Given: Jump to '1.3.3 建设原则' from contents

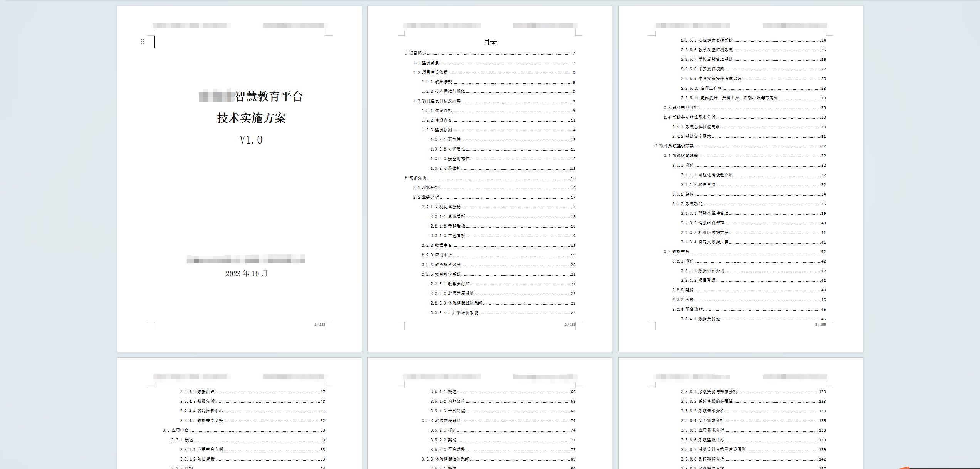Looking at the screenshot, I should coord(498,130).
